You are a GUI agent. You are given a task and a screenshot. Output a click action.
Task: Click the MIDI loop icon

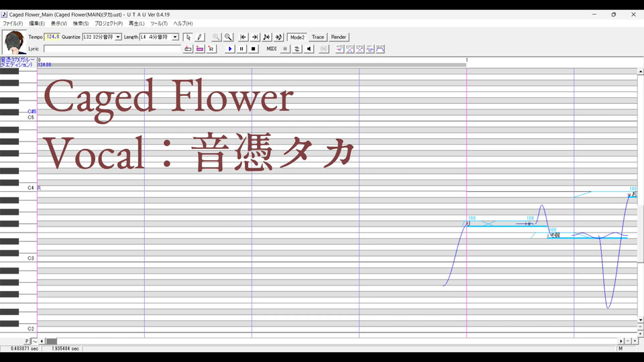tap(297, 49)
